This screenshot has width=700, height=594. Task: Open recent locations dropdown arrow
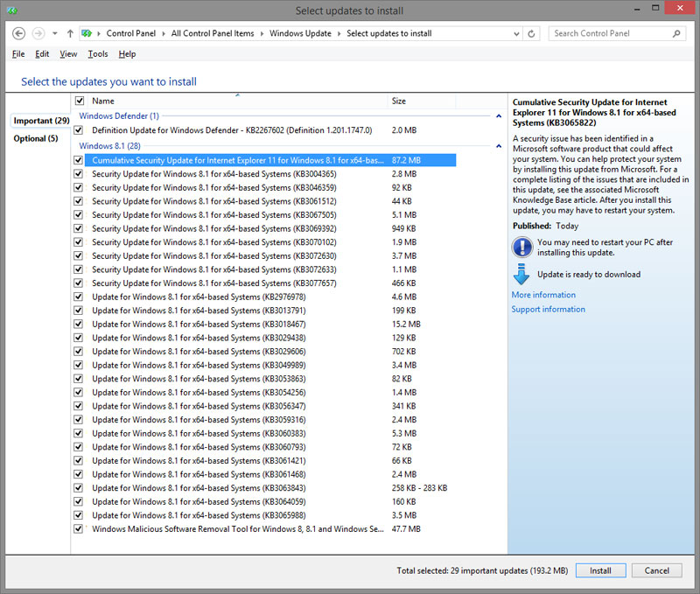tap(54, 33)
